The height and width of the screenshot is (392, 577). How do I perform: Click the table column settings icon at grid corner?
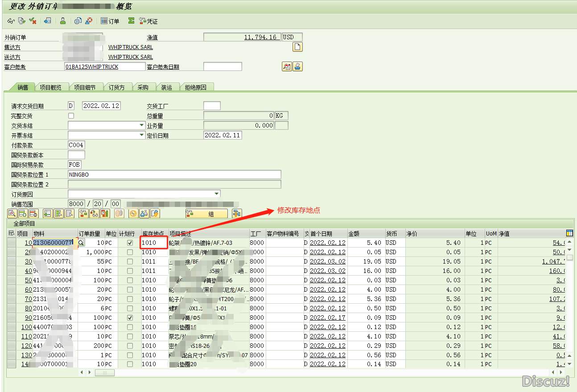(569, 233)
